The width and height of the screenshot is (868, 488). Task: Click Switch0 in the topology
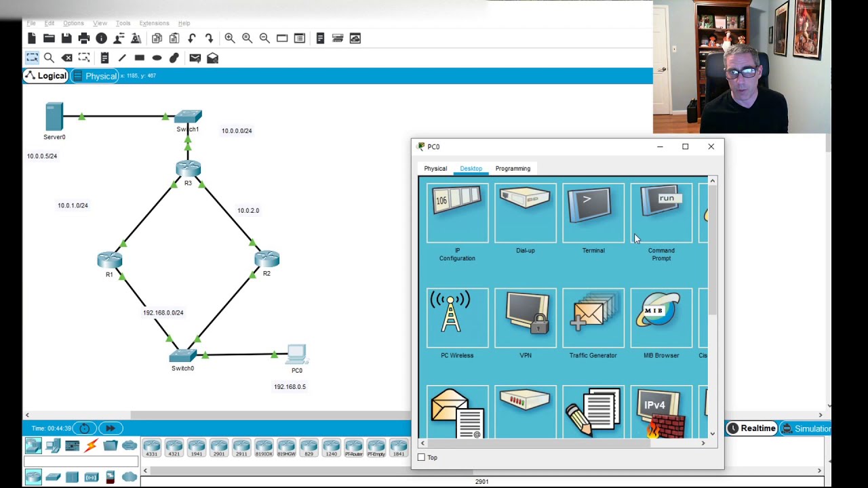[182, 355]
